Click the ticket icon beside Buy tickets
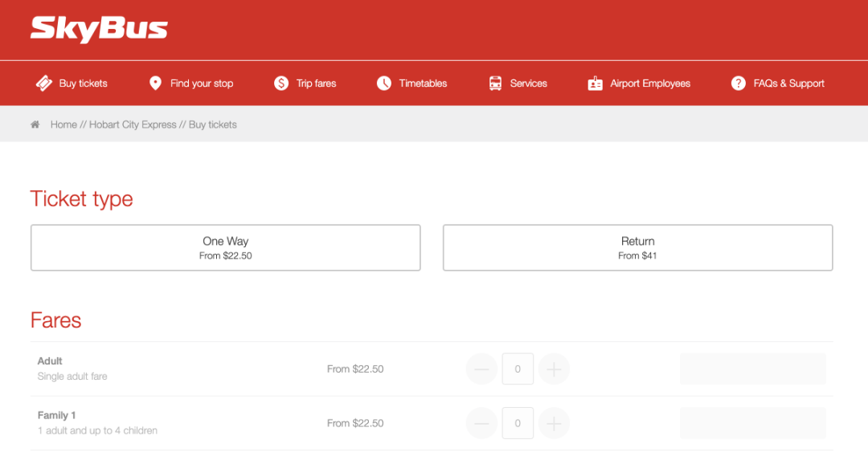Screen dimensions: 868x452 point(44,83)
